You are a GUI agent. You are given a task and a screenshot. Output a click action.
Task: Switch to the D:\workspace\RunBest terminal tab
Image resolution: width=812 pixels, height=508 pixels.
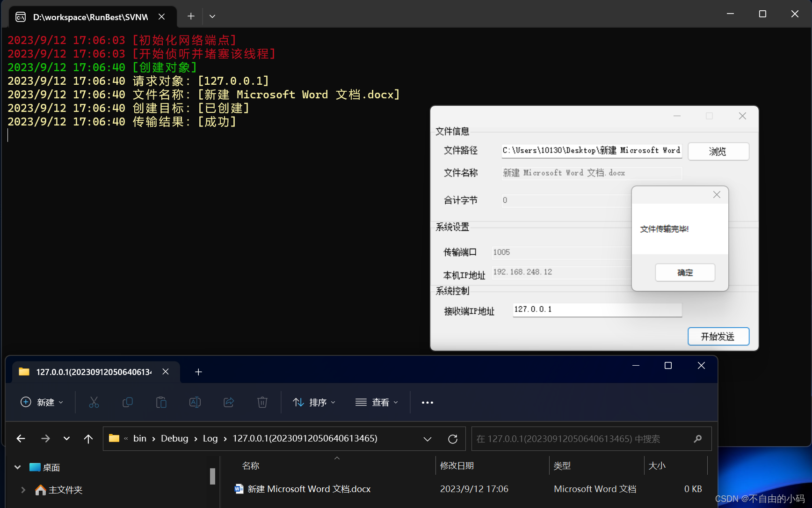pos(91,16)
